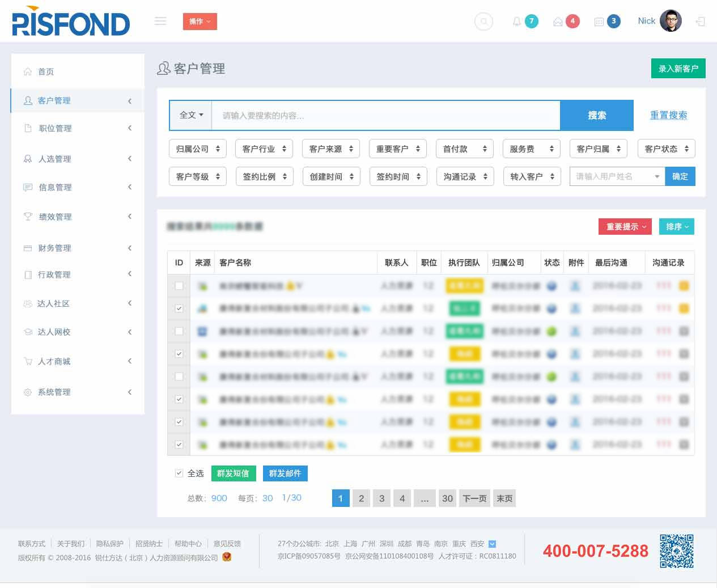Image resolution: width=717 pixels, height=588 pixels.
Task: Toggle the 全选 select-all checkbox
Action: click(179, 473)
